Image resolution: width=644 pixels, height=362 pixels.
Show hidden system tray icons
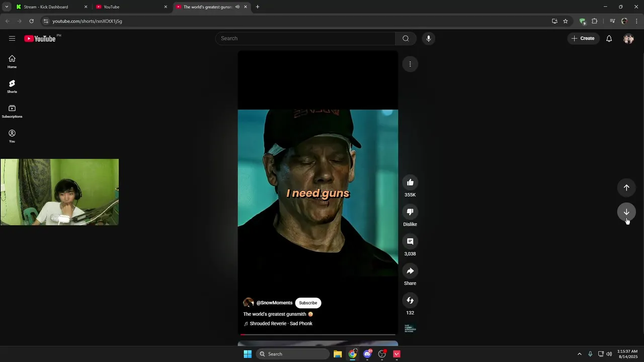coord(579,354)
